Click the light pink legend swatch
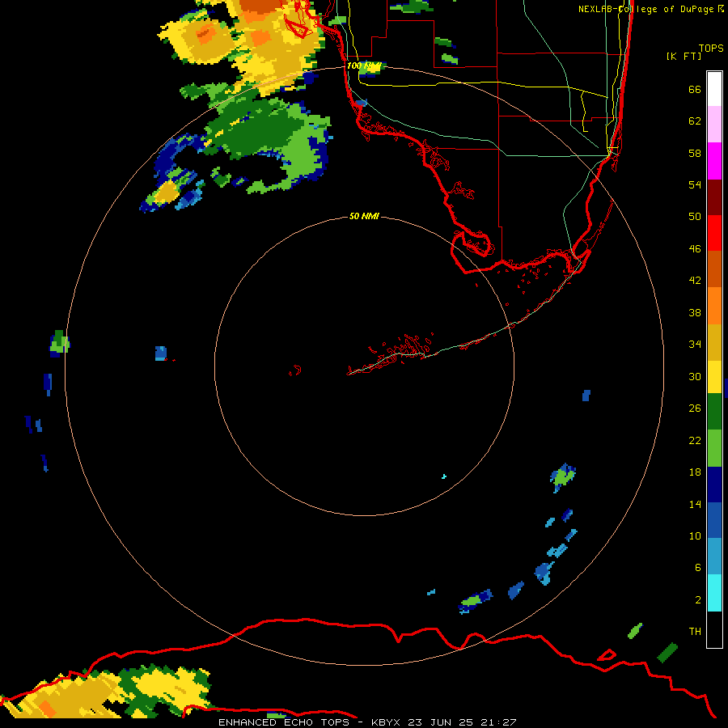This screenshot has height=728, width=728. tap(714, 125)
